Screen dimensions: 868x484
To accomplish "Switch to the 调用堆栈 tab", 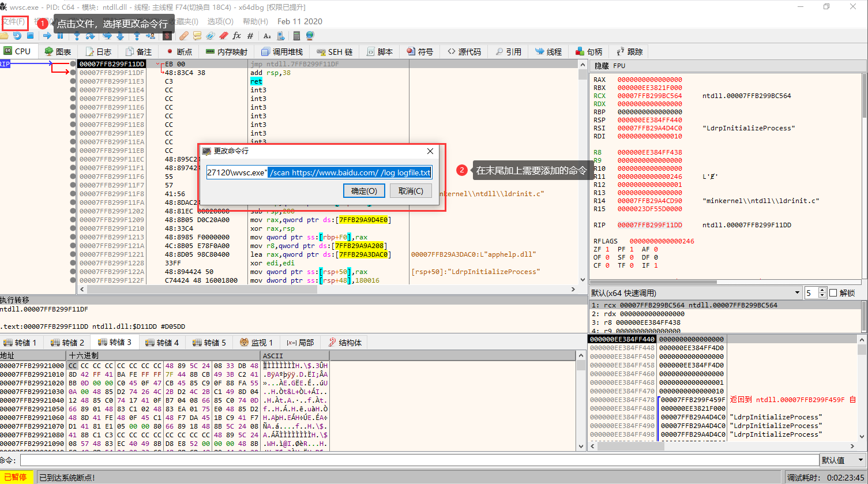I will pos(281,52).
